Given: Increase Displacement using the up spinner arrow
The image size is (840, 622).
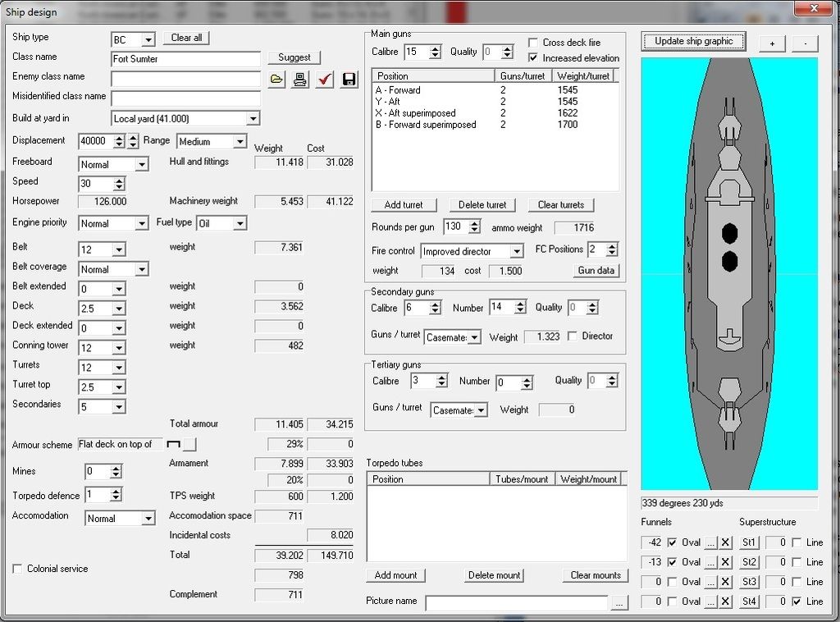Looking at the screenshot, I should coord(120,138).
